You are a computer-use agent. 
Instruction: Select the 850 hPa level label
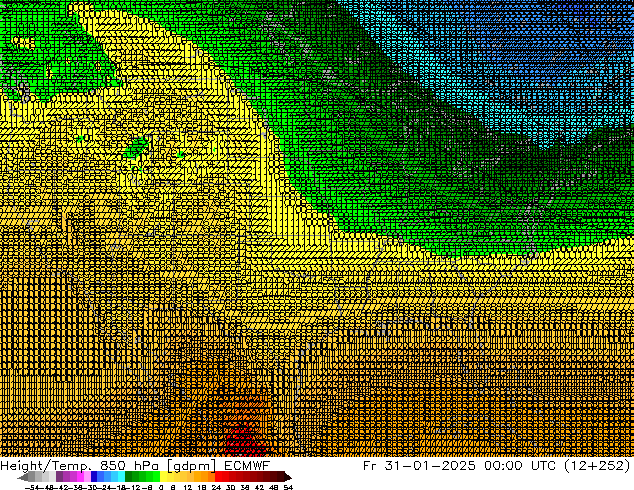(x=119, y=465)
